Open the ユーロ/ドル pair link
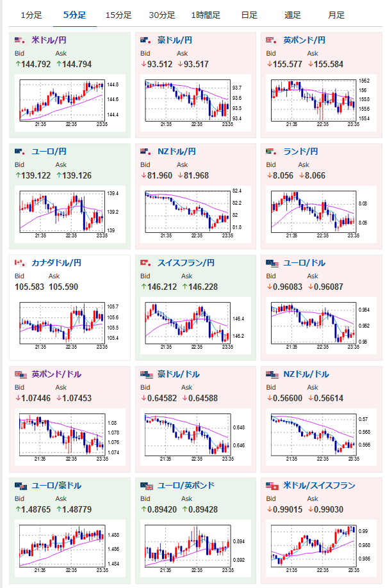The image size is (385, 588). (304, 263)
